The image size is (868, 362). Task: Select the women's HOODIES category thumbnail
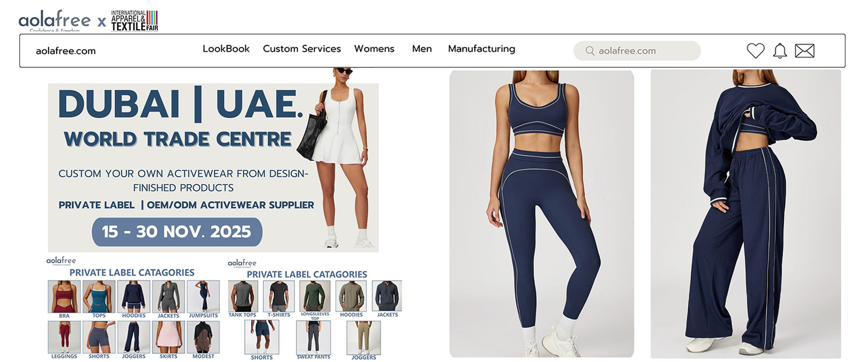click(134, 297)
